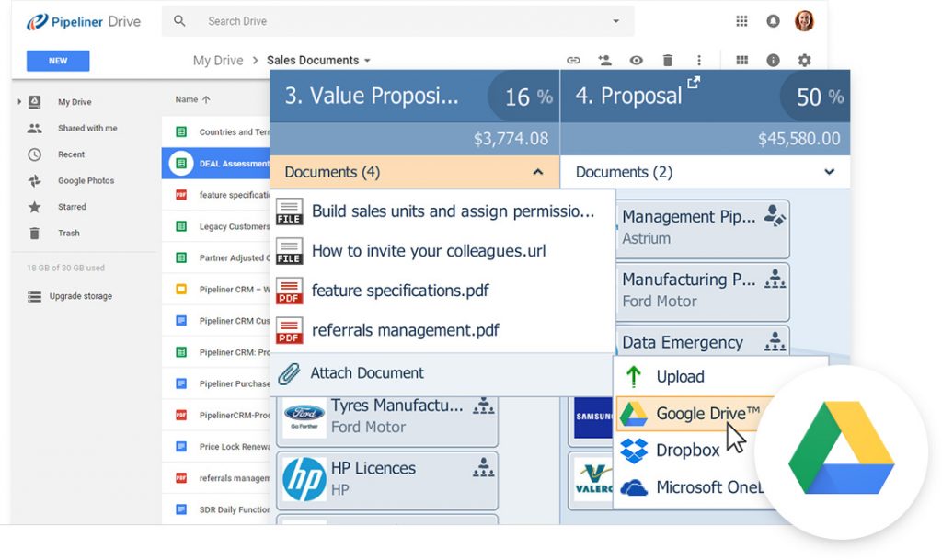
Task: Click the Search Drive magnifier icon
Action: pyautogui.click(x=179, y=21)
